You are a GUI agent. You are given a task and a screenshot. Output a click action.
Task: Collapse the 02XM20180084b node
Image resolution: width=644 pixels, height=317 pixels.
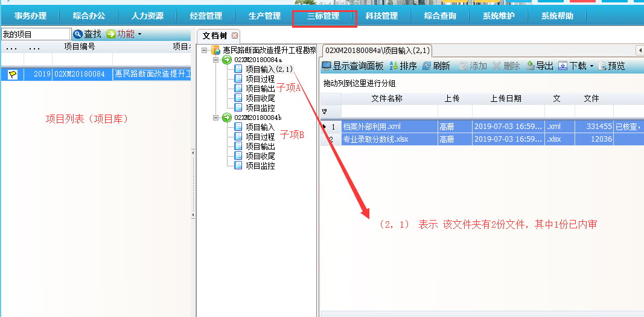[216, 118]
